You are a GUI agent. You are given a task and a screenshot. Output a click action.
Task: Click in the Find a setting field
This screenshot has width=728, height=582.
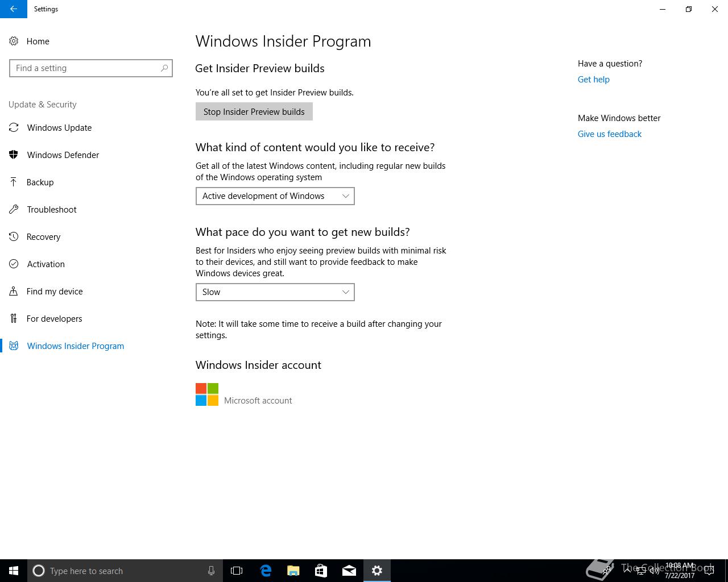click(91, 68)
